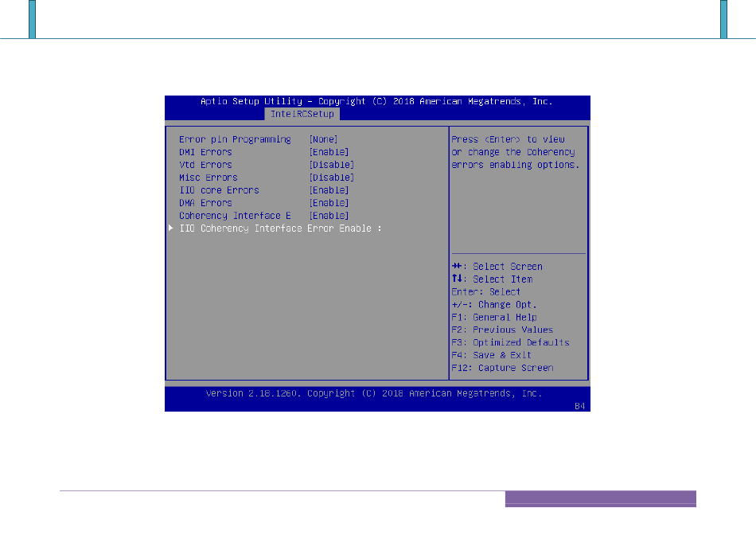Click F1: General Help

coord(493,317)
